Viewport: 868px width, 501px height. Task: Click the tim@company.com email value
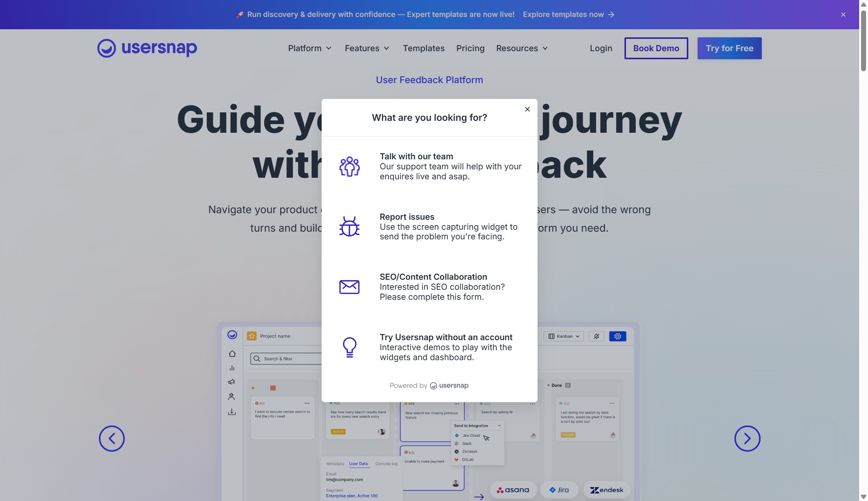click(x=344, y=479)
